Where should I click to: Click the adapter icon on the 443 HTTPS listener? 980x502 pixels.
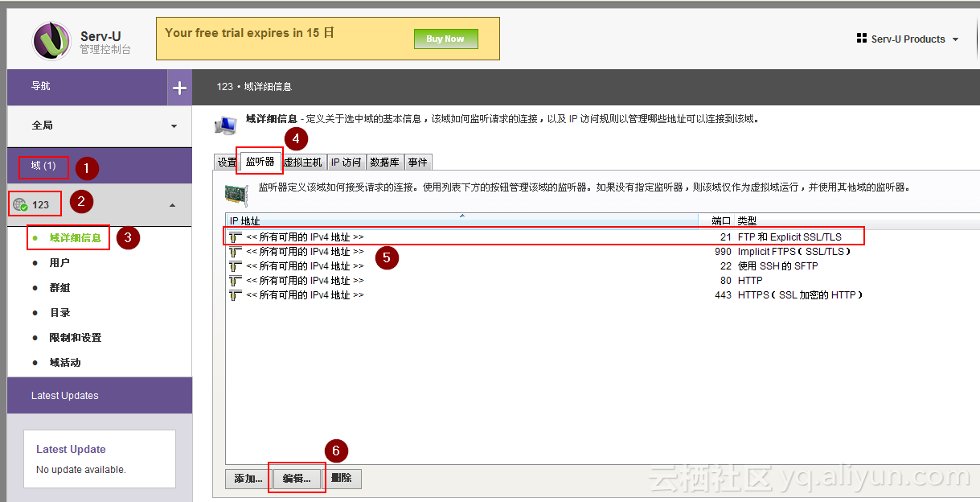click(x=233, y=294)
